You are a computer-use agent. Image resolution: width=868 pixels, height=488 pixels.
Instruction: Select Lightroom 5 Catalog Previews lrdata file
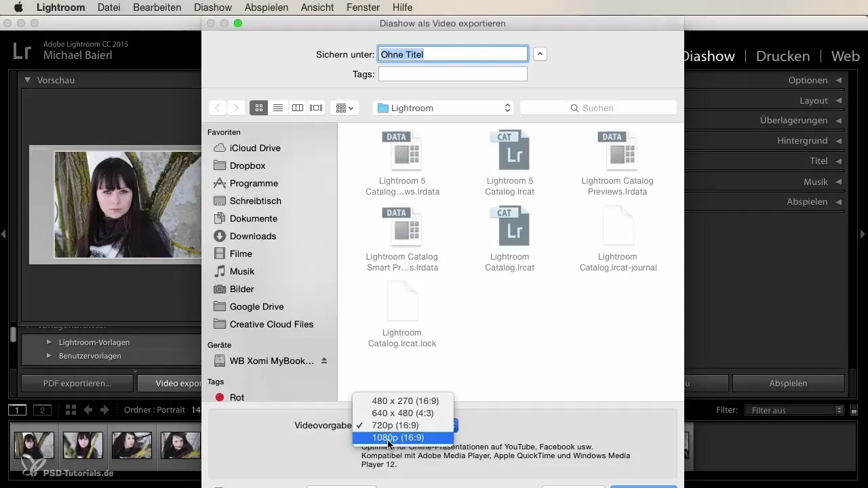[x=403, y=163]
